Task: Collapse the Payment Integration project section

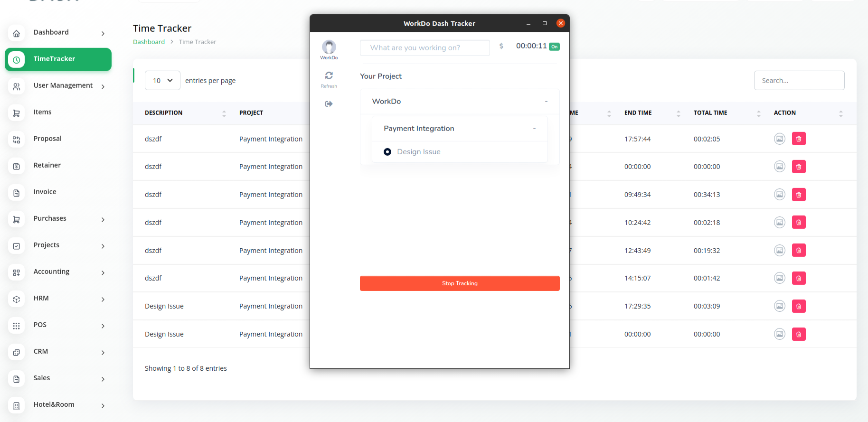Action: (x=534, y=129)
